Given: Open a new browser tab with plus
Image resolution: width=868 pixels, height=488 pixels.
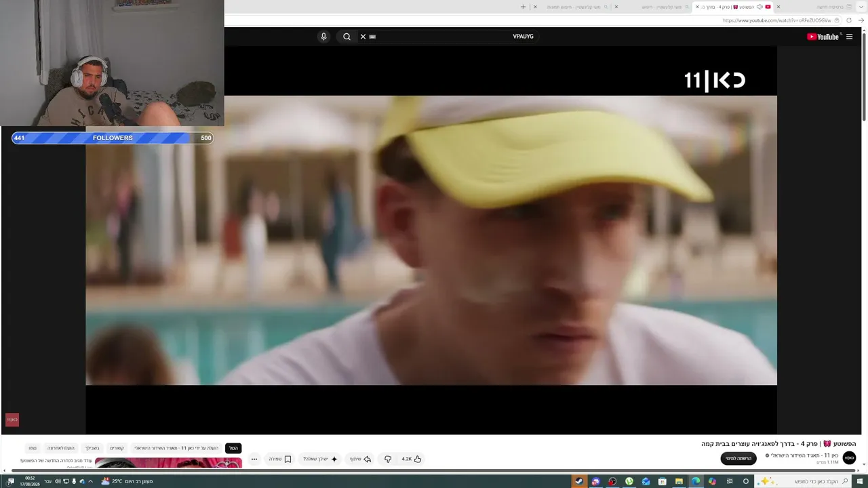Looking at the screenshot, I should (x=523, y=7).
